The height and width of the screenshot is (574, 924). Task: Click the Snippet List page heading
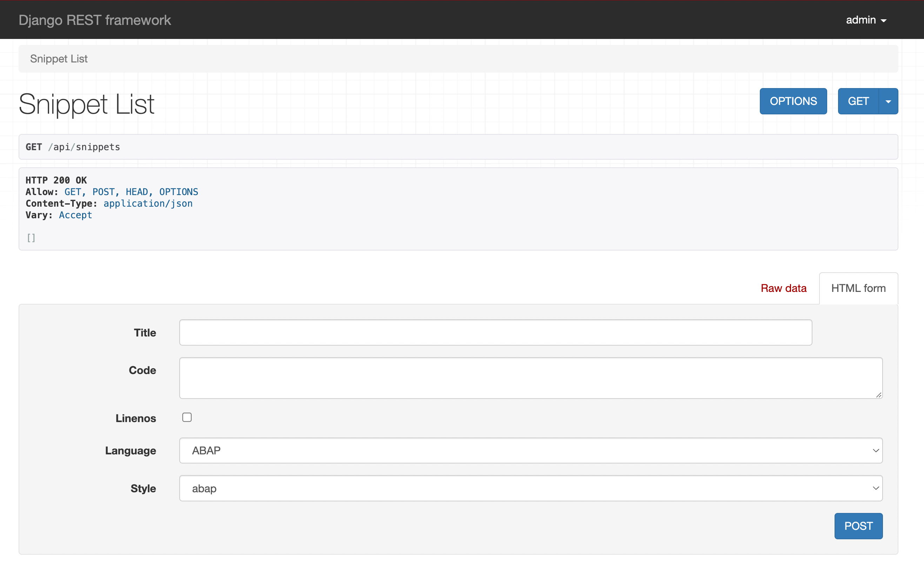click(87, 104)
